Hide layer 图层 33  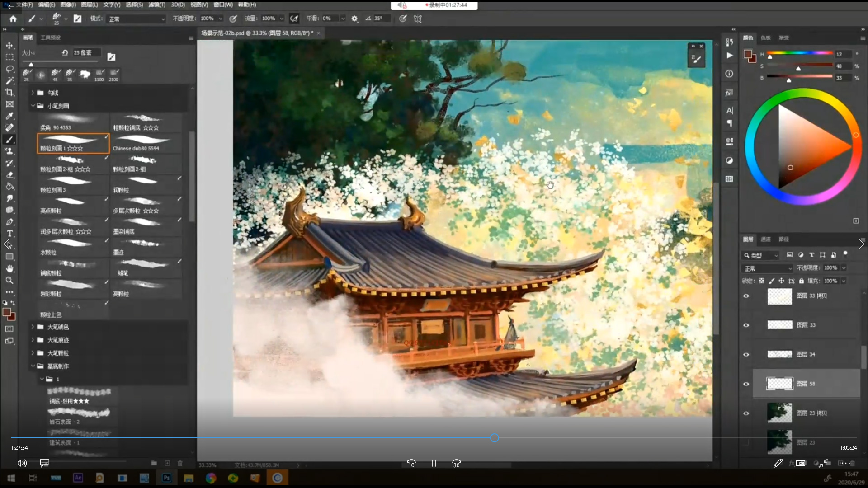pyautogui.click(x=746, y=325)
